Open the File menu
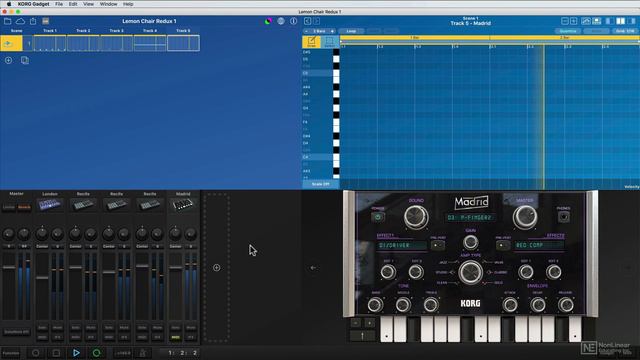640x360 pixels. point(59,4)
